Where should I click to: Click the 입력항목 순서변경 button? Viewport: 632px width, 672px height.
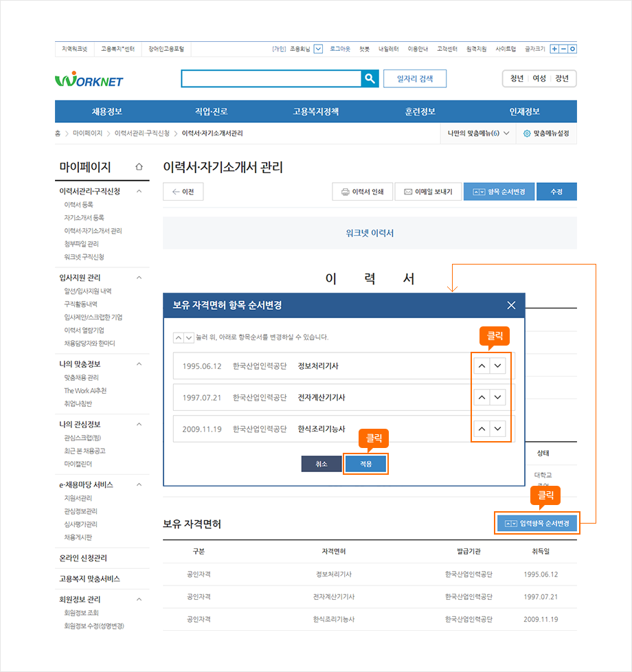pyautogui.click(x=537, y=524)
